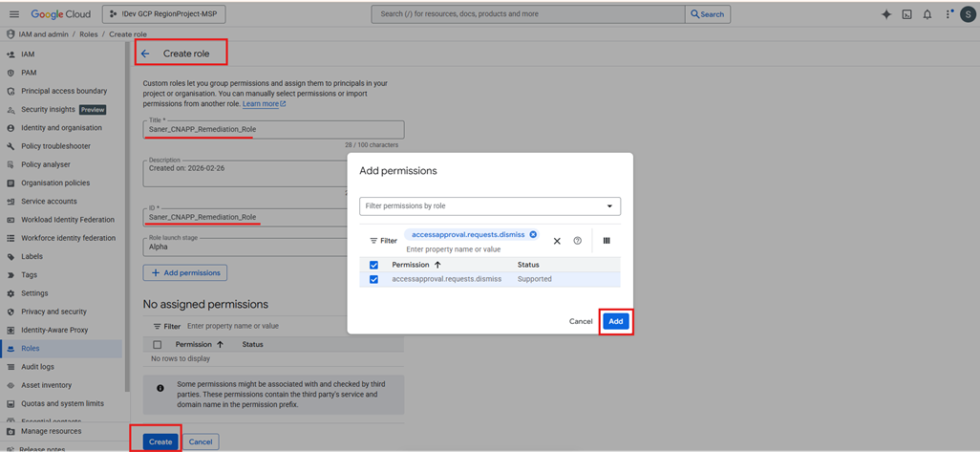The height and width of the screenshot is (452, 980).
Task: Go back using the Create role arrow
Action: [145, 54]
